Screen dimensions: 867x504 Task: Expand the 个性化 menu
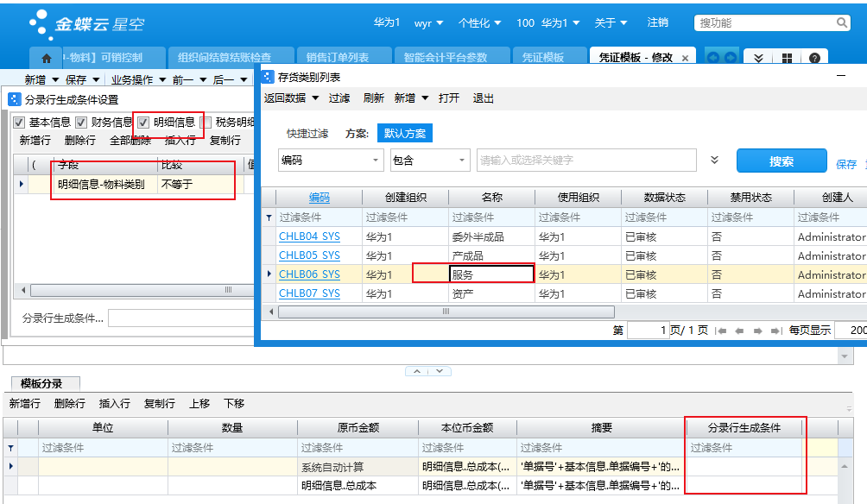tap(482, 22)
